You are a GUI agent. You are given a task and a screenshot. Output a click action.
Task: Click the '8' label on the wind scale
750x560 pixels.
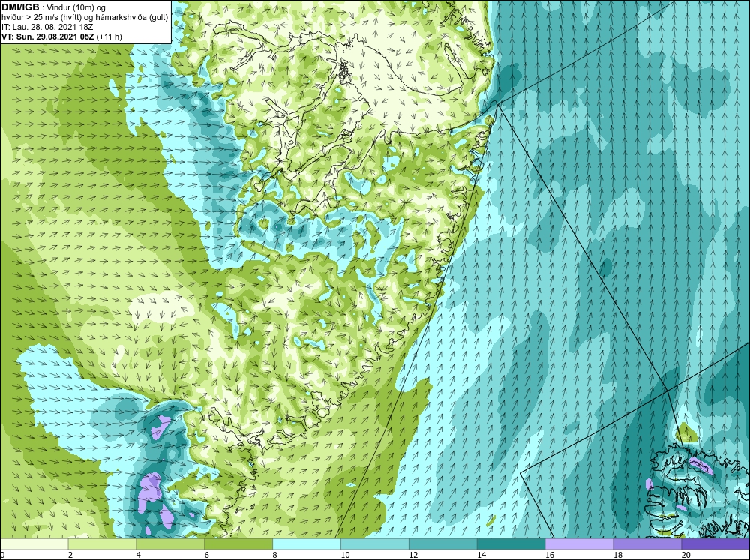pos(275,555)
